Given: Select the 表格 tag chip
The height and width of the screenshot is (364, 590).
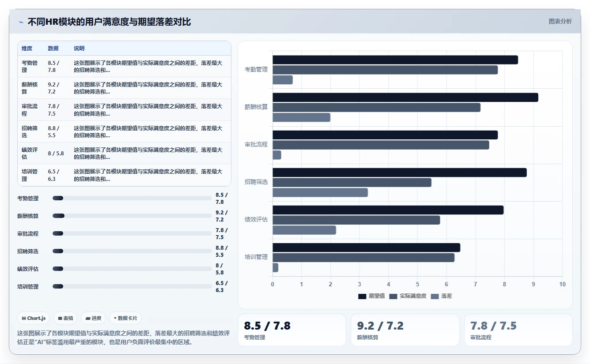Looking at the screenshot, I should click(66, 318).
